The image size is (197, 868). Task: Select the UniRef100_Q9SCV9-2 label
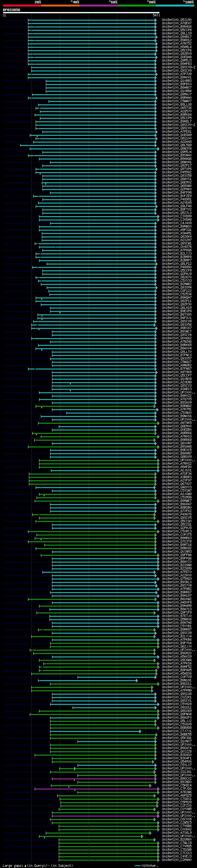tap(179, 67)
